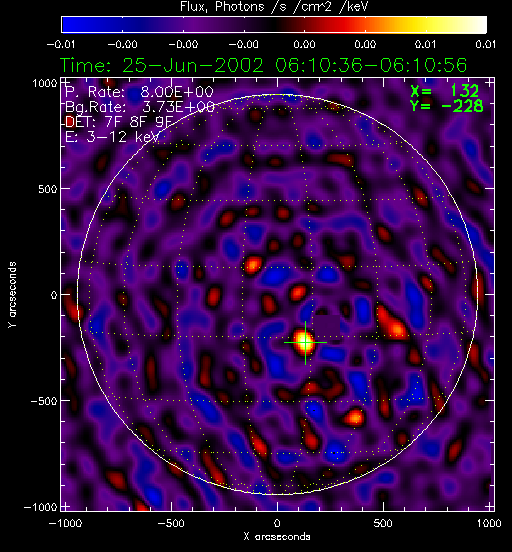Click the E: 3-12 keV energy label
The width and height of the screenshot is (512, 552).
pyautogui.click(x=112, y=137)
